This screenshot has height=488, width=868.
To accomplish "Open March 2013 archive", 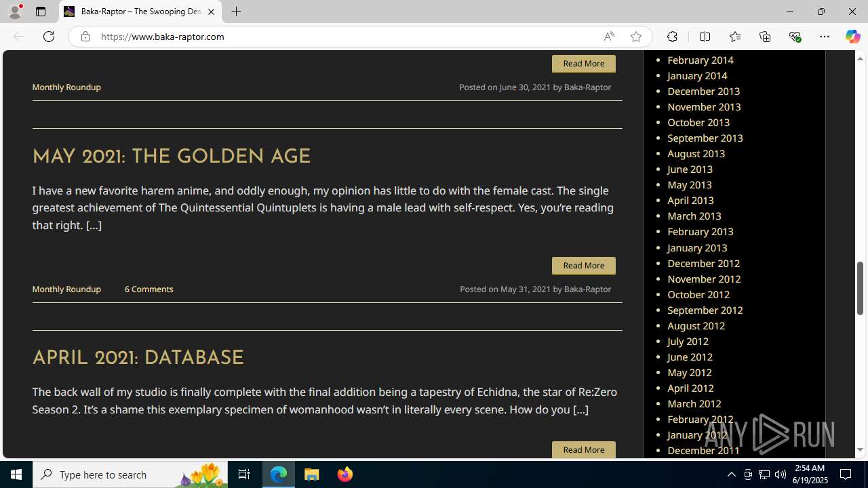I will 694,216.
